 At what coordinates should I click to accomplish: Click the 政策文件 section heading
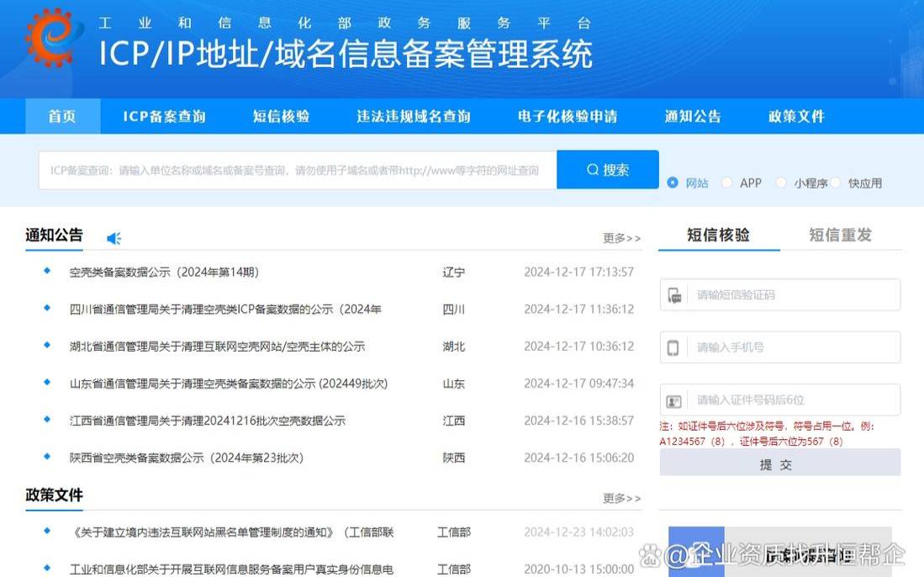(54, 495)
